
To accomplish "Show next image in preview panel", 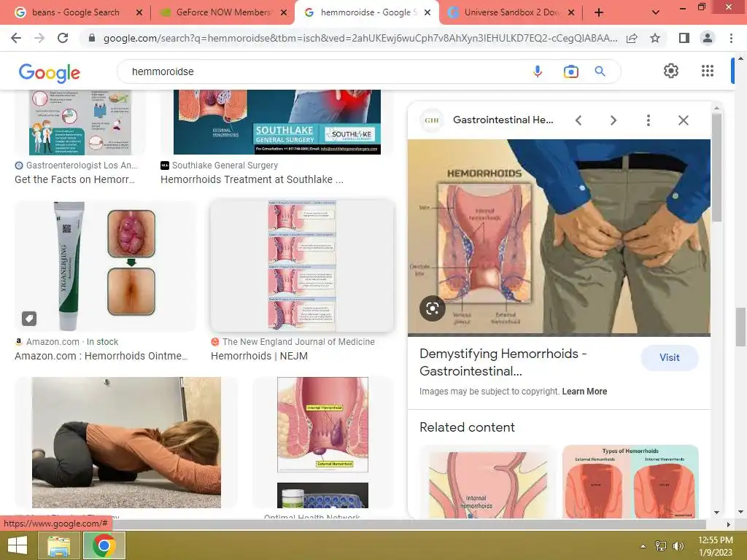I will coord(614,120).
